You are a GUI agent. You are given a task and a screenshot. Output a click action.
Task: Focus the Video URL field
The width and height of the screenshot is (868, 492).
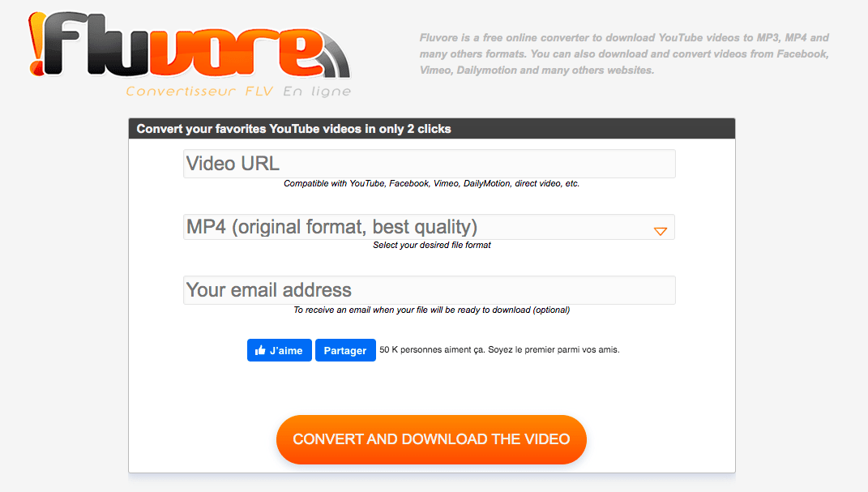coord(429,164)
